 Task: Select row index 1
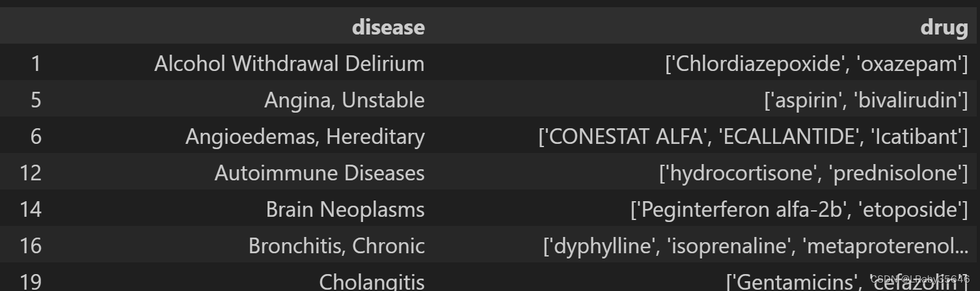[x=36, y=64]
